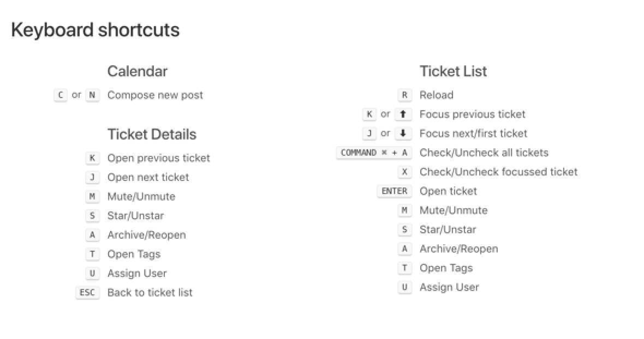644x339 pixels.
Task: Click Open previous ticket label
Action: pos(158,158)
